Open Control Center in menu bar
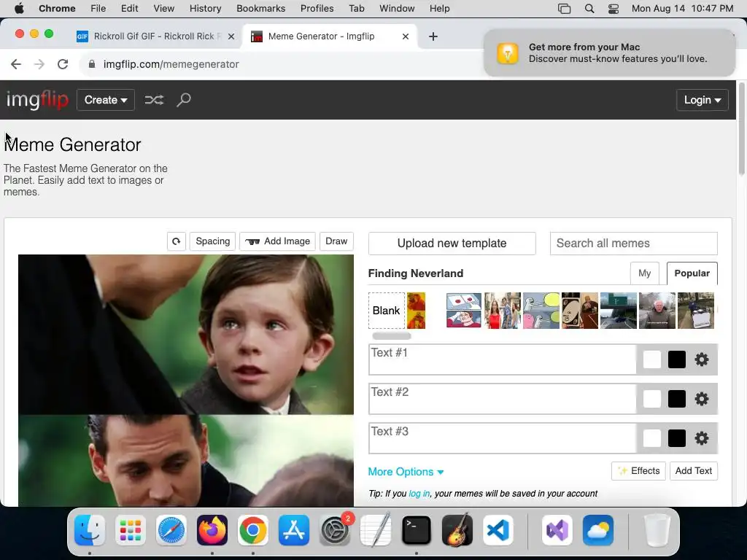747x560 pixels. (614, 9)
